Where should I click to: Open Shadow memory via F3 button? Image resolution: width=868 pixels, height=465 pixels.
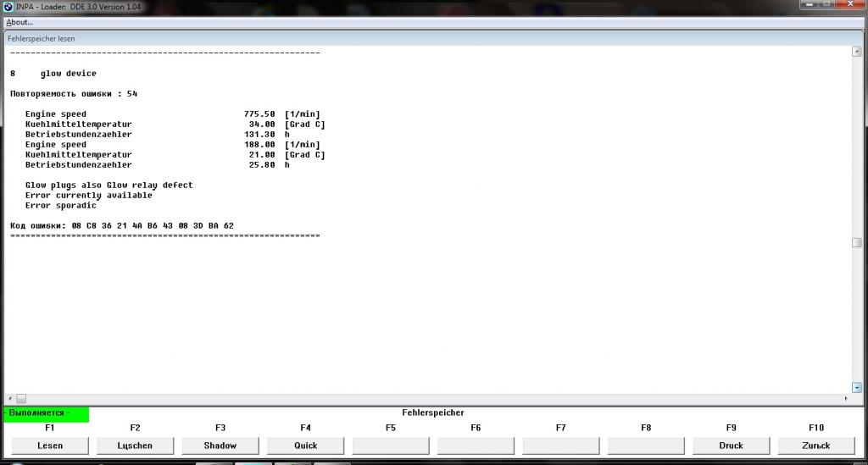pyautogui.click(x=220, y=446)
